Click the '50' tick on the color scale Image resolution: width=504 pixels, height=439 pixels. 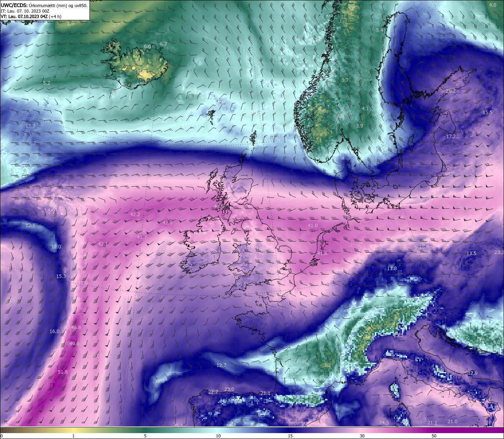tap(434, 436)
